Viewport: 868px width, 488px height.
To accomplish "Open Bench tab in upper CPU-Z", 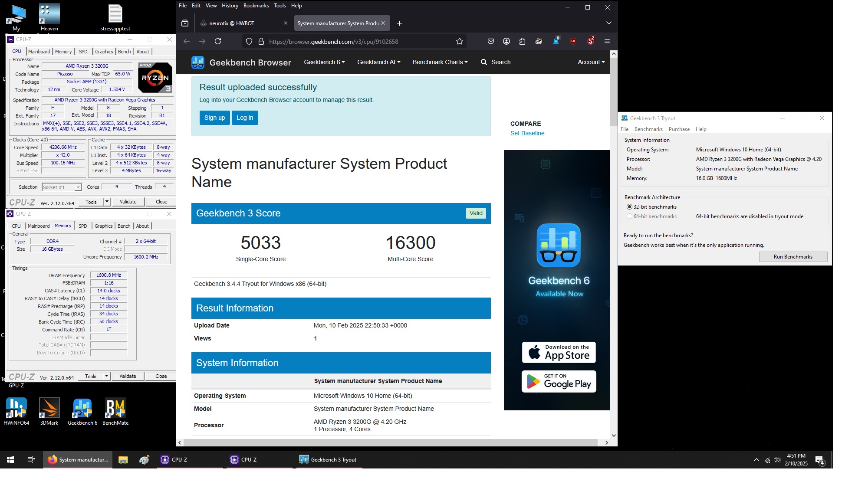I will [x=125, y=52].
